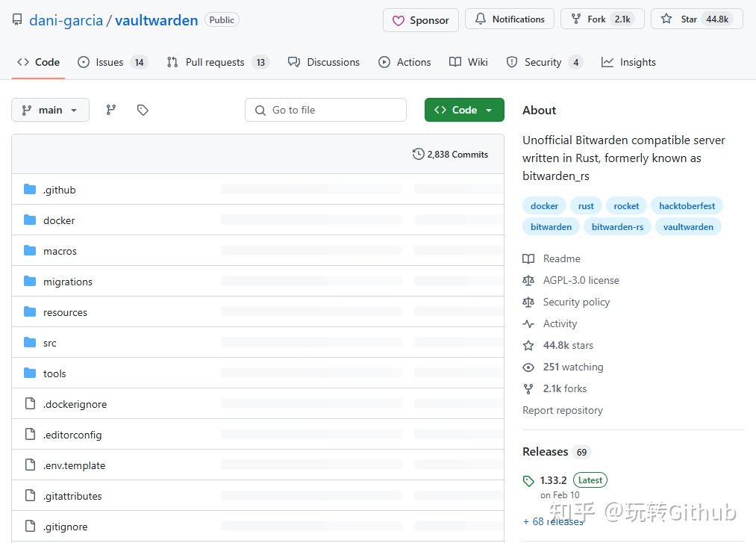Click the Sponsor heart button

420,20
